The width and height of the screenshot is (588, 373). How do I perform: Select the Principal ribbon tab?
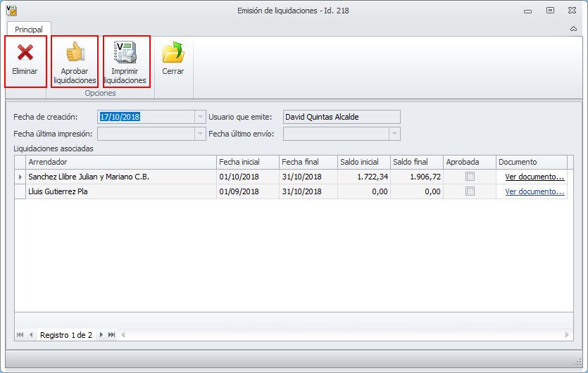29,30
